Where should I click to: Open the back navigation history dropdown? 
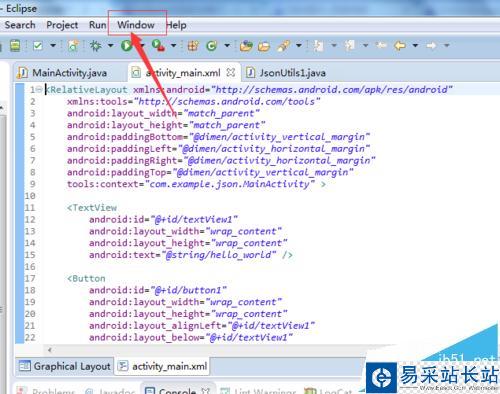(x=415, y=45)
